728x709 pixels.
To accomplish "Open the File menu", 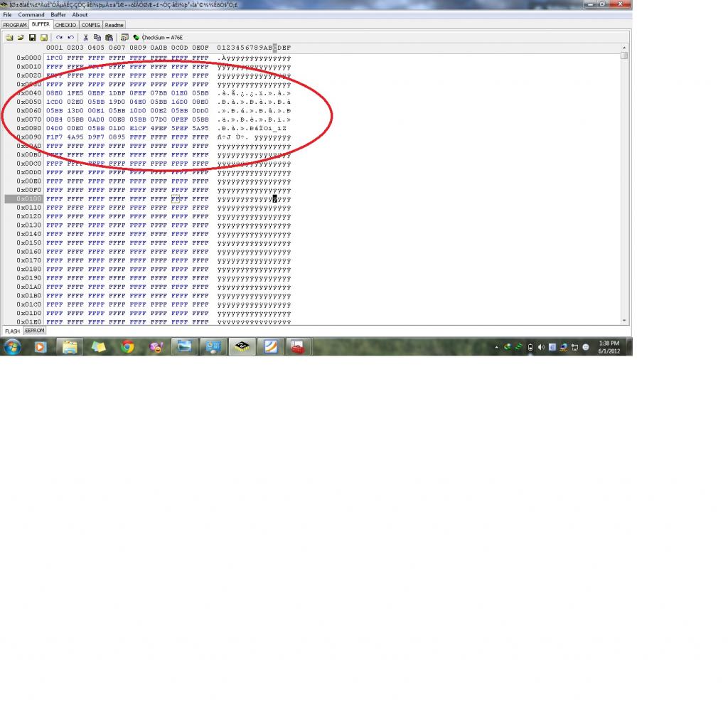I will tap(7, 15).
